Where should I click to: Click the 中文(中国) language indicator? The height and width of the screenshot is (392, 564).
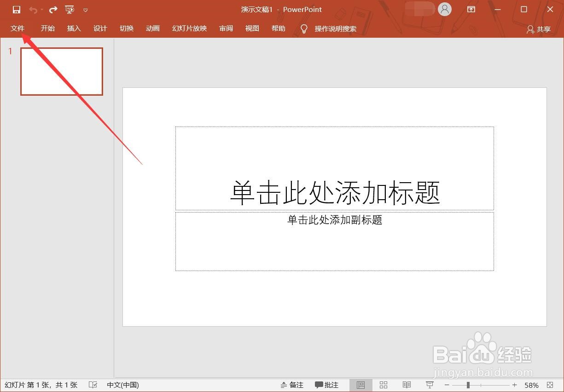click(123, 385)
